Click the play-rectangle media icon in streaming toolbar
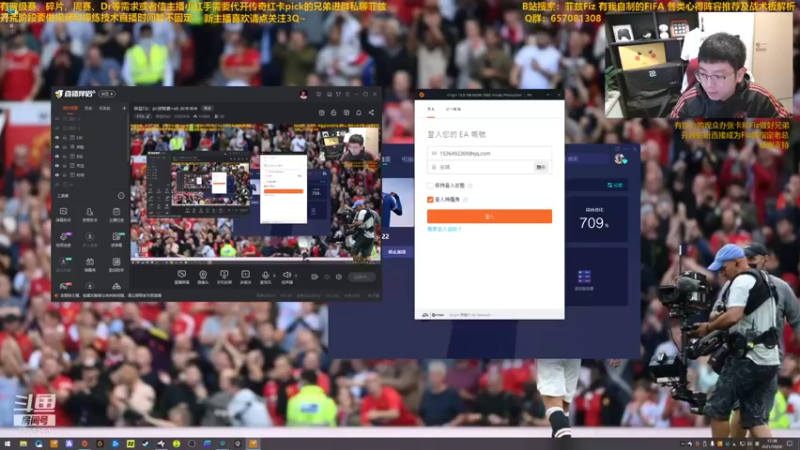Image resolution: width=800 pixels, height=450 pixels. pos(245,274)
